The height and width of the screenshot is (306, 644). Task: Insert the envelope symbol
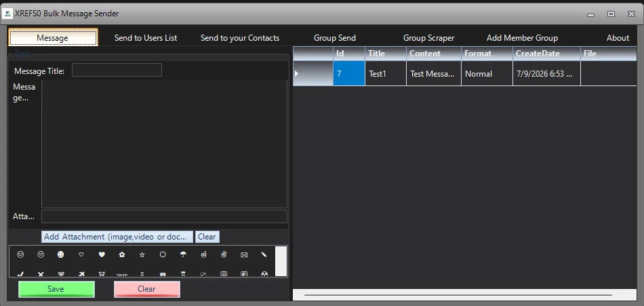(244, 254)
